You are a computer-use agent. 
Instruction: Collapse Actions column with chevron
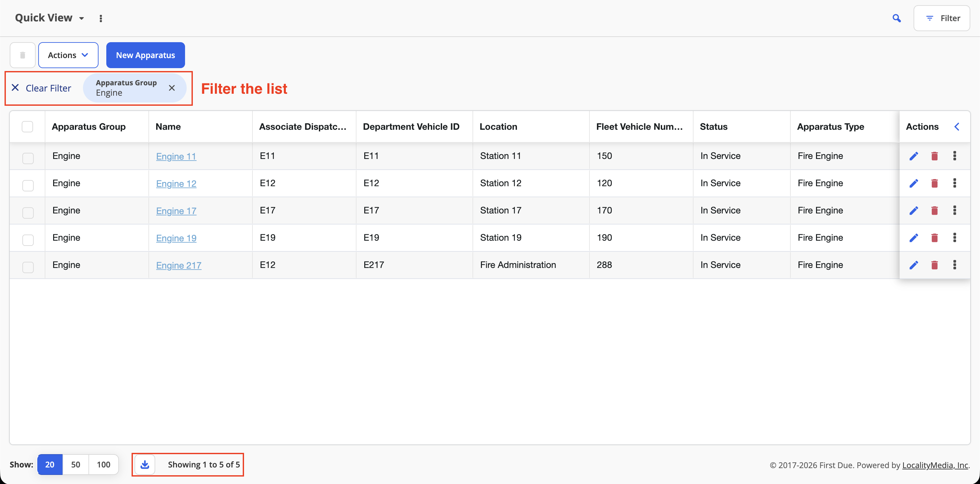click(x=957, y=127)
